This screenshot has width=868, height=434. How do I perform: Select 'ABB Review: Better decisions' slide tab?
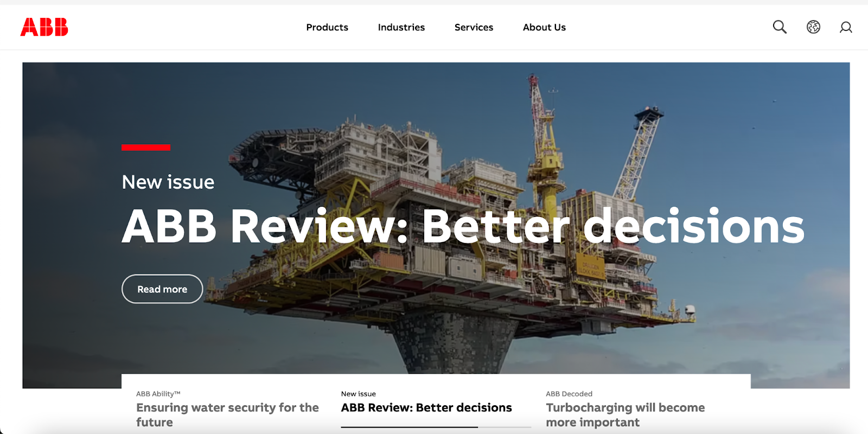pos(426,407)
